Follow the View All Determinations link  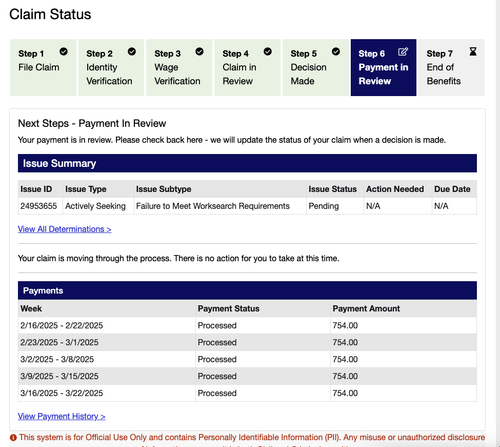(65, 229)
